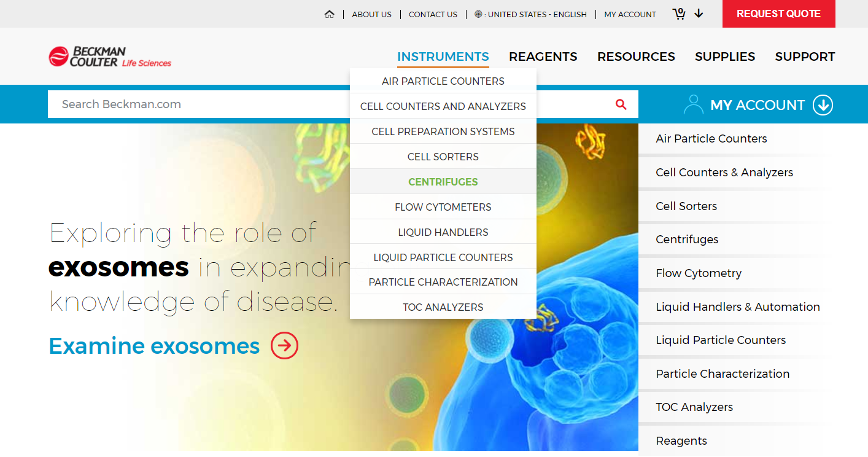Open Centrifuges in the right sidebar
868x457 pixels.
click(687, 240)
